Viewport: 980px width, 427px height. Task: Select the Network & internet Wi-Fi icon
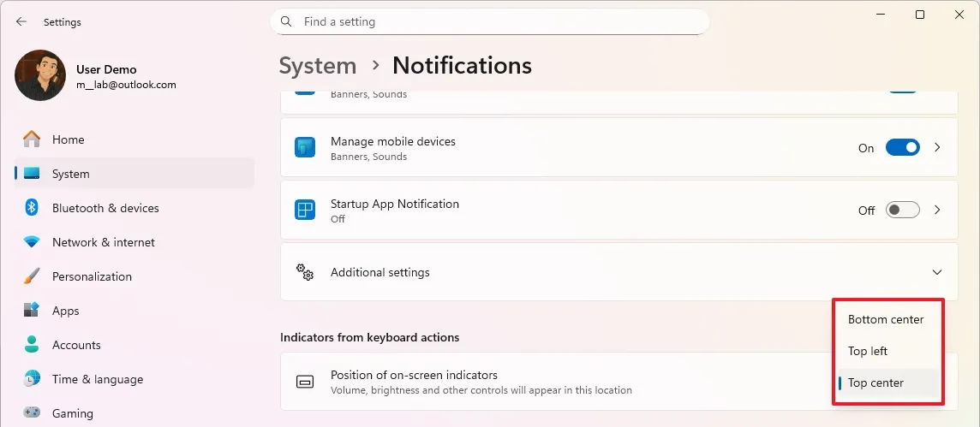click(x=32, y=242)
